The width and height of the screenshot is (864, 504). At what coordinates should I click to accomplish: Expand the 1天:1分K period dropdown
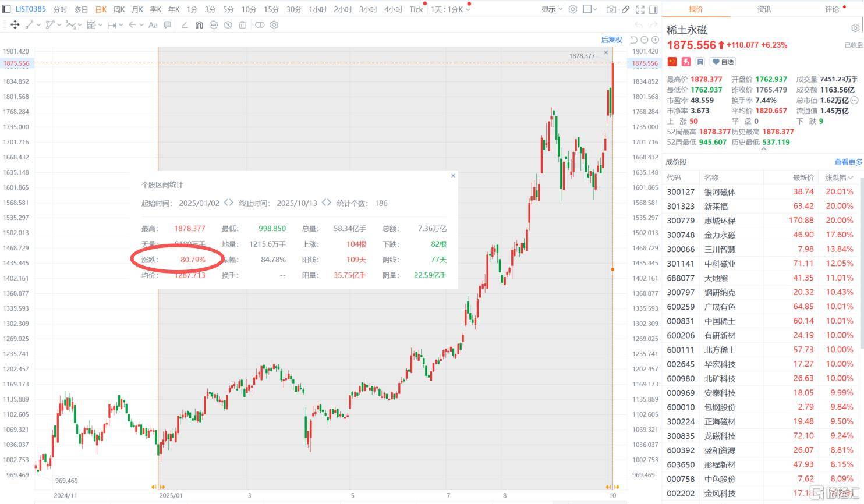[451, 9]
